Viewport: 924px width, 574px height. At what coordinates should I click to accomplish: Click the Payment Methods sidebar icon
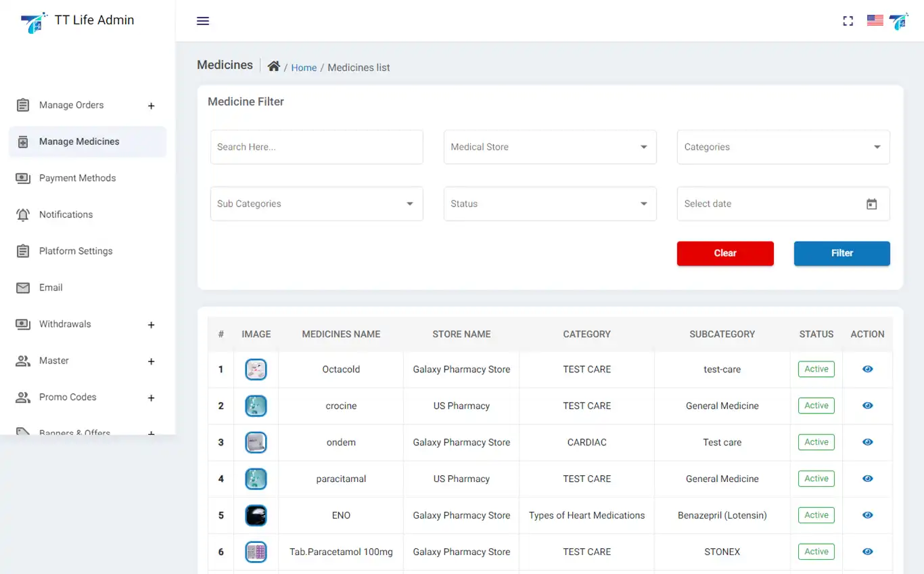coord(24,178)
